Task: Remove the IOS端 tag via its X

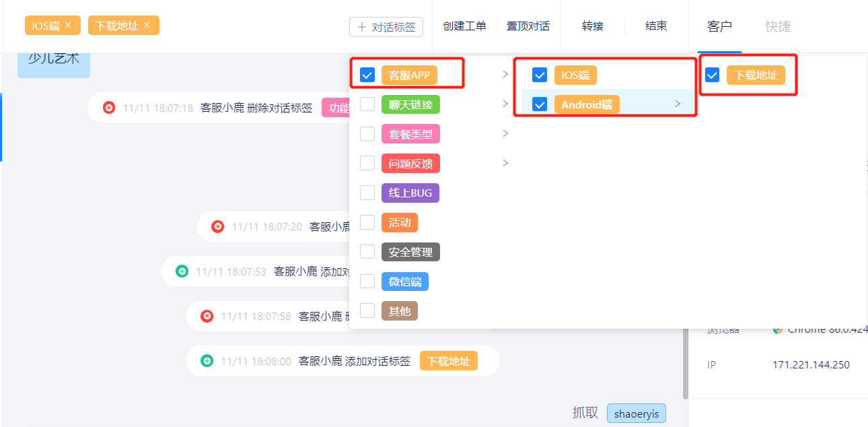Action: [x=68, y=26]
